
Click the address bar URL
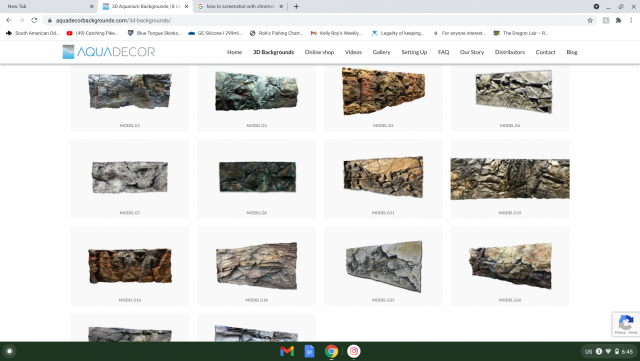(113, 20)
